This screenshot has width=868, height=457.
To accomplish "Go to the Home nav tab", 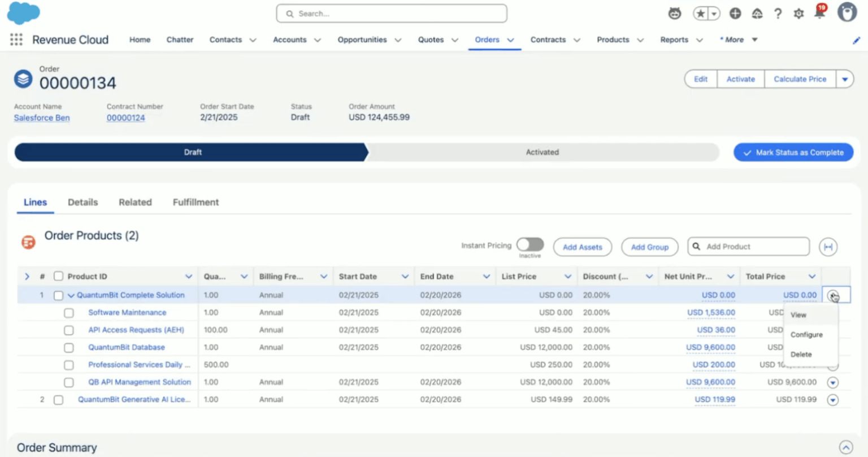I will pos(140,40).
